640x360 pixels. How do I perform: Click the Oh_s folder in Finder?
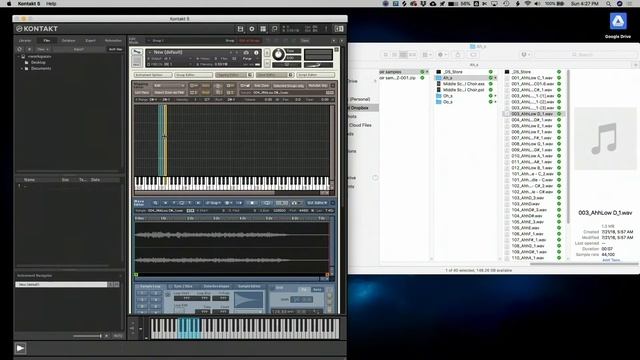(x=447, y=96)
